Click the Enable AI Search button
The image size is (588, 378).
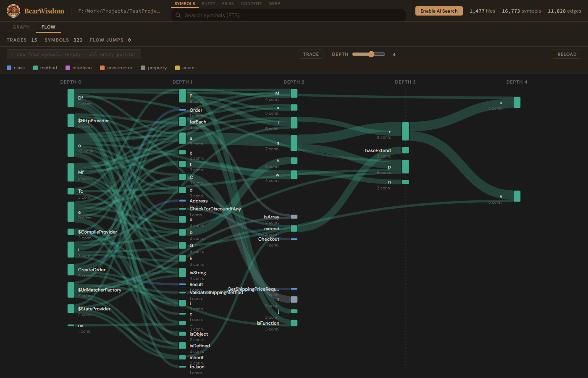pyautogui.click(x=439, y=11)
